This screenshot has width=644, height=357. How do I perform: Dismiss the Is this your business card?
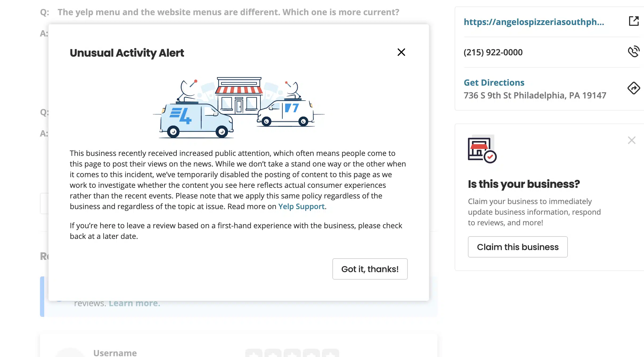[631, 140]
